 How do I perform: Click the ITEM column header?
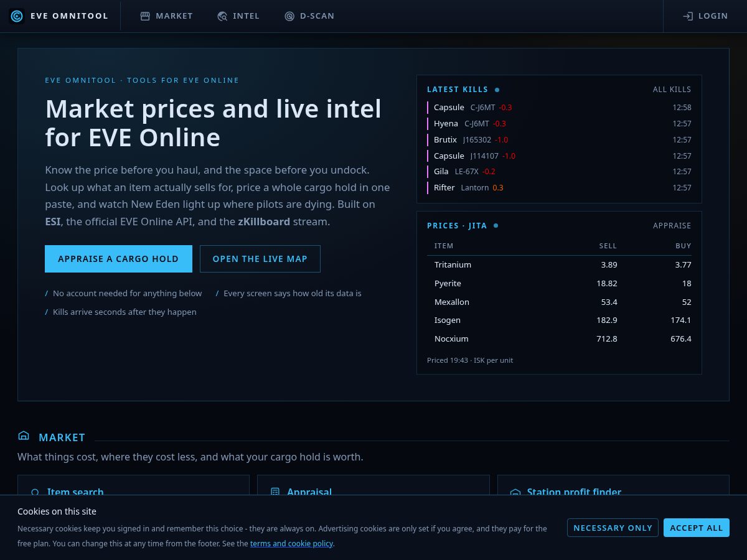click(444, 246)
